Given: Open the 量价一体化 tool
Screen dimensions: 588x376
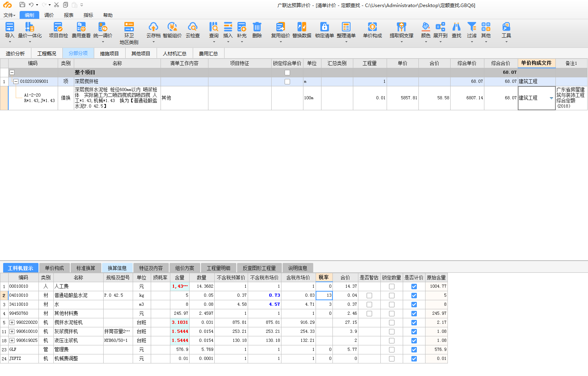Looking at the screenshot, I should pyautogui.click(x=30, y=27).
